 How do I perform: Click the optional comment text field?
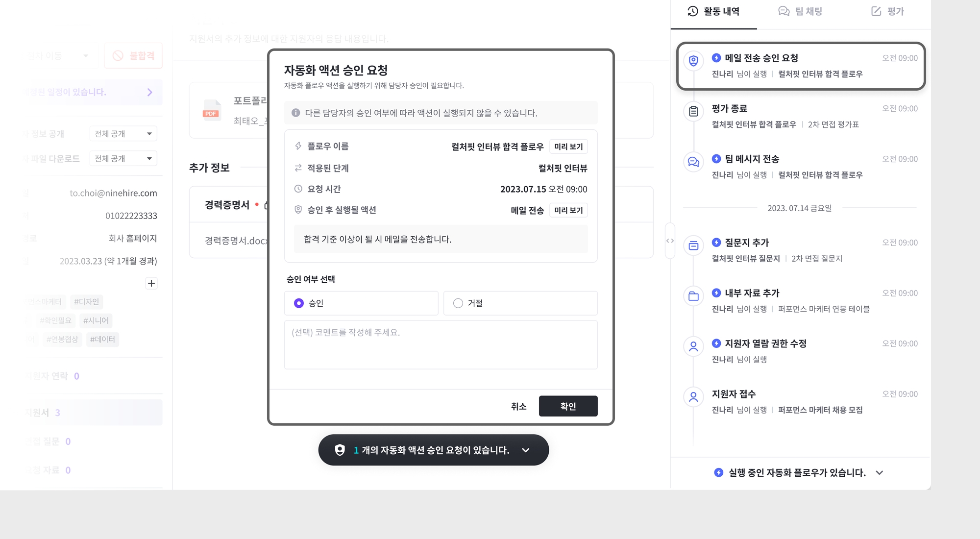(x=441, y=345)
